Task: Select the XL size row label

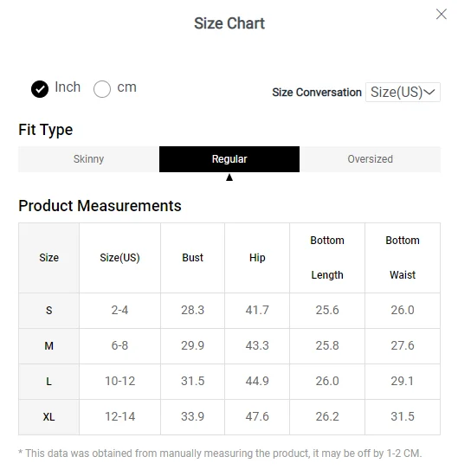Action: 48,417
